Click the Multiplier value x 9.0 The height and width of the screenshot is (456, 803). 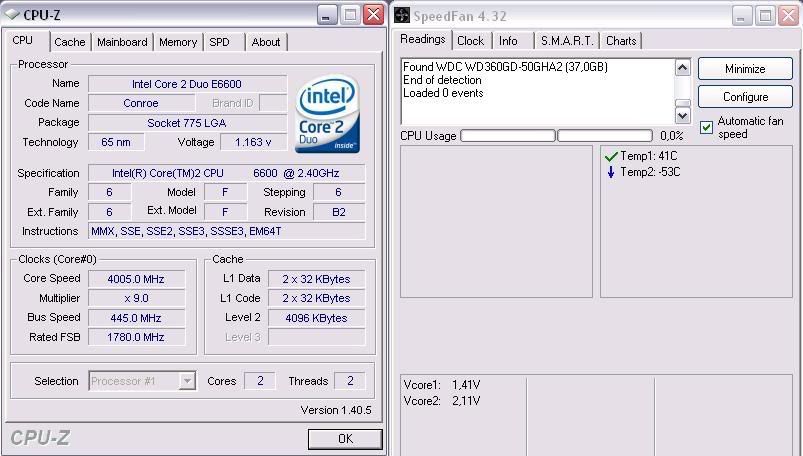[x=136, y=298]
